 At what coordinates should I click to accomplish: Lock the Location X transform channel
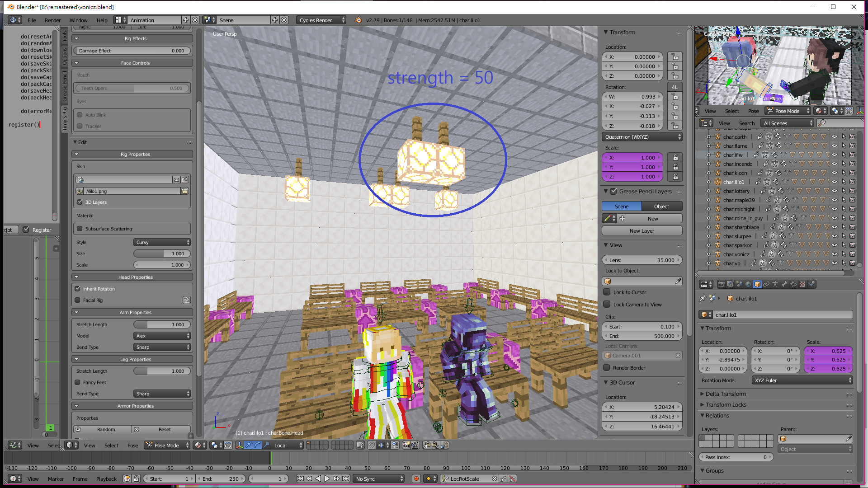coord(675,57)
